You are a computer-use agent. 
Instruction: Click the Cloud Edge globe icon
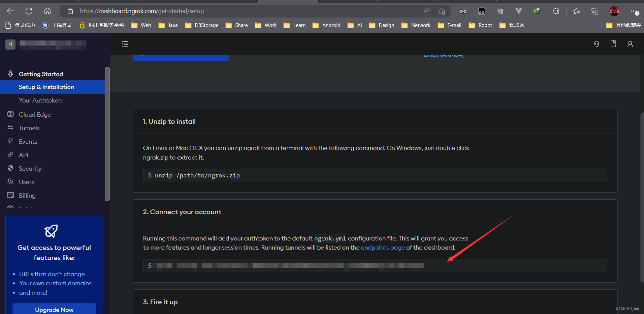coord(10,114)
